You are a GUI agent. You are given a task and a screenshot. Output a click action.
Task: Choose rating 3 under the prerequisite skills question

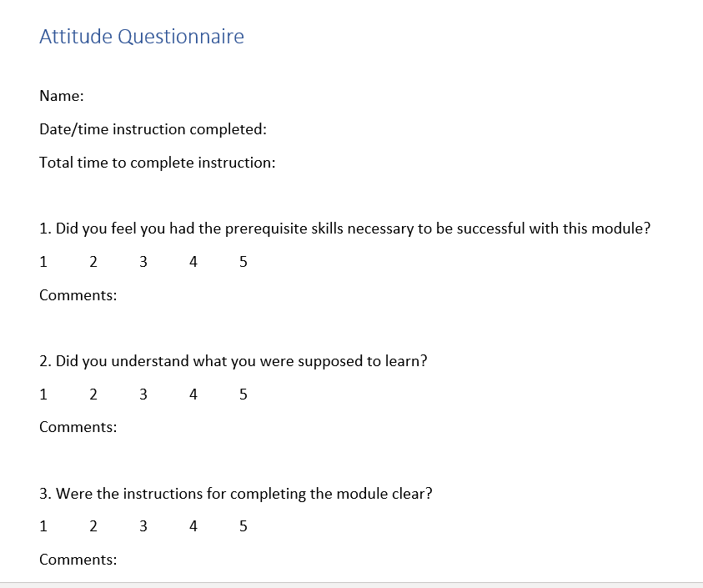(143, 262)
